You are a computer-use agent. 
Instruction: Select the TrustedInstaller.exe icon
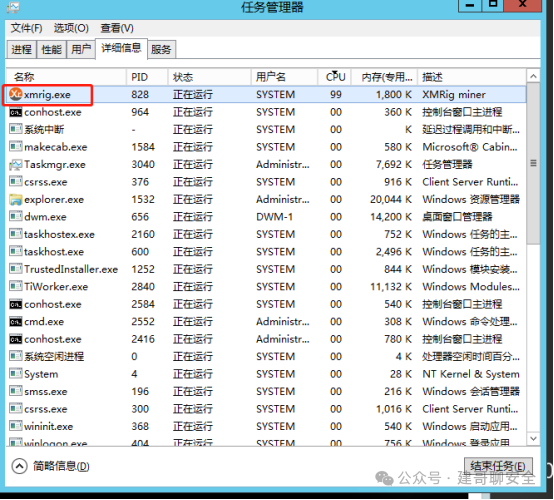pyautogui.click(x=16, y=269)
